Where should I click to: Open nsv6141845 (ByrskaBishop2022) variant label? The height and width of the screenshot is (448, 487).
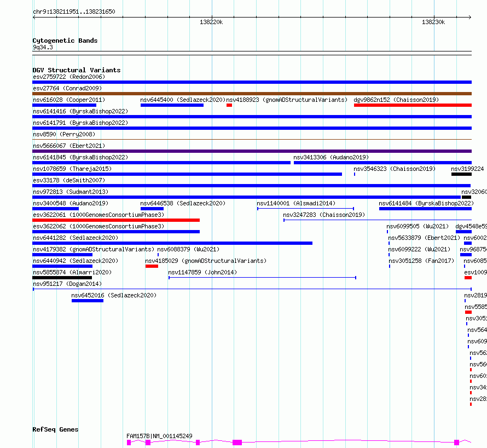(80, 157)
